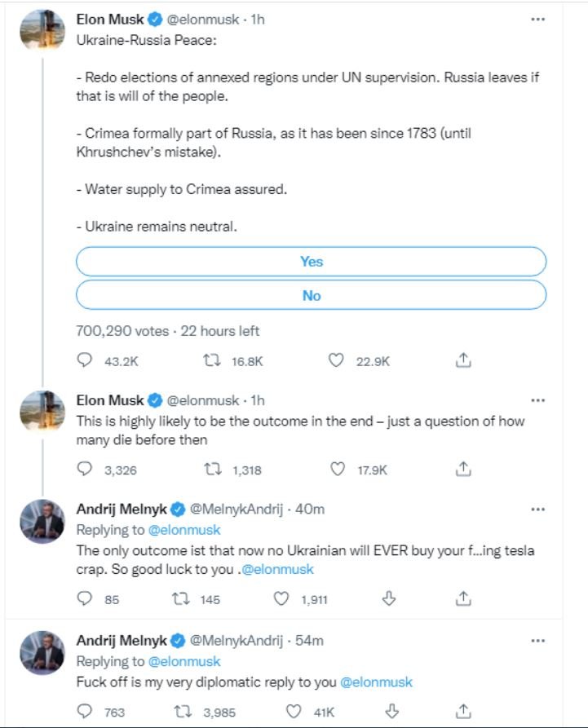Open more options on Musk's second tweet
Viewport: 588px width, 728px height.
pyautogui.click(x=537, y=400)
